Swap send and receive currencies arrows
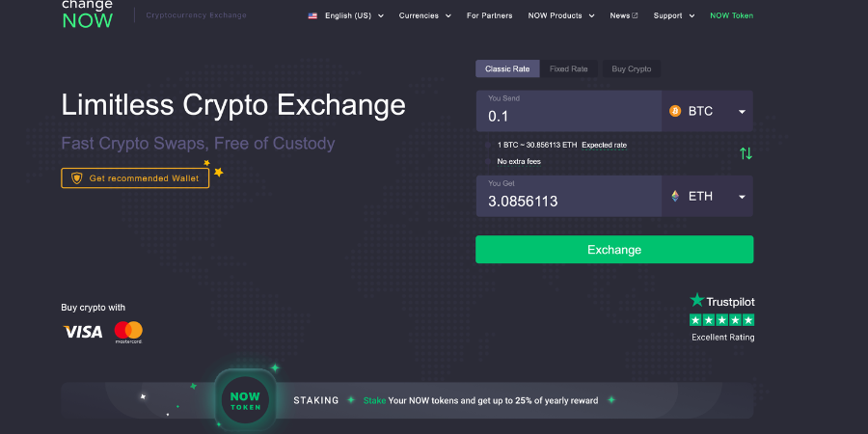The width and height of the screenshot is (868, 434). [x=746, y=153]
